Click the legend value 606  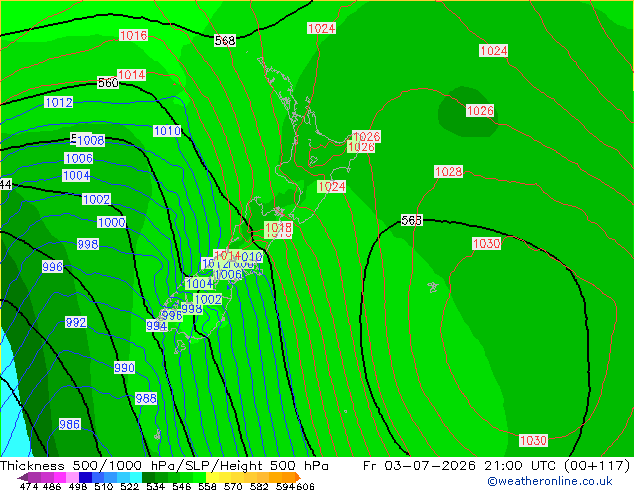(x=304, y=486)
